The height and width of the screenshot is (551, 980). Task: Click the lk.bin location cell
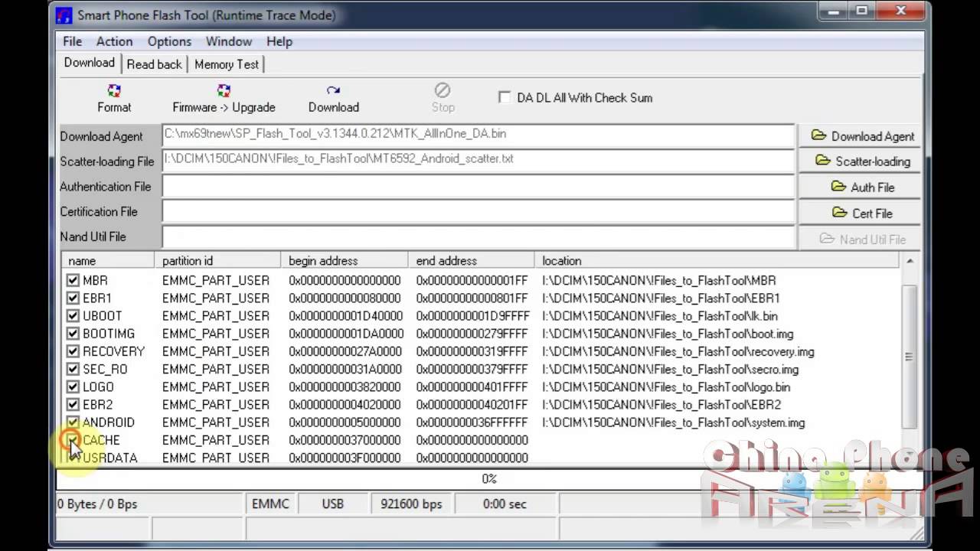pos(660,316)
